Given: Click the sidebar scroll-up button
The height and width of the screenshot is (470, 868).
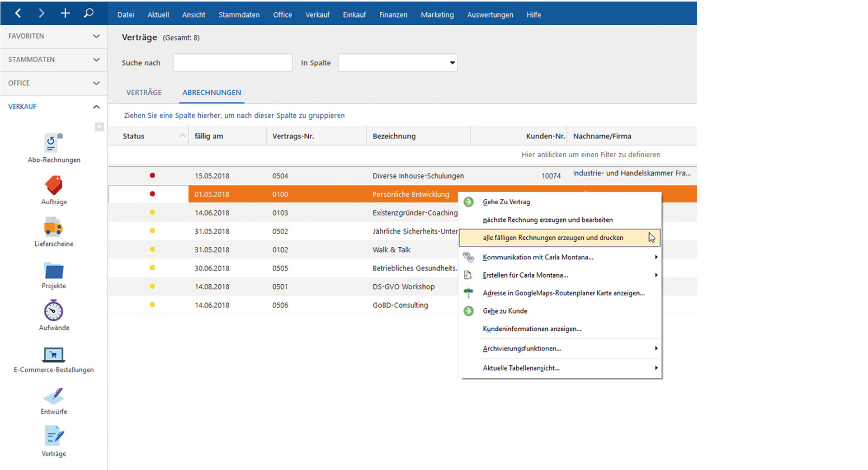Looking at the screenshot, I should (x=99, y=127).
